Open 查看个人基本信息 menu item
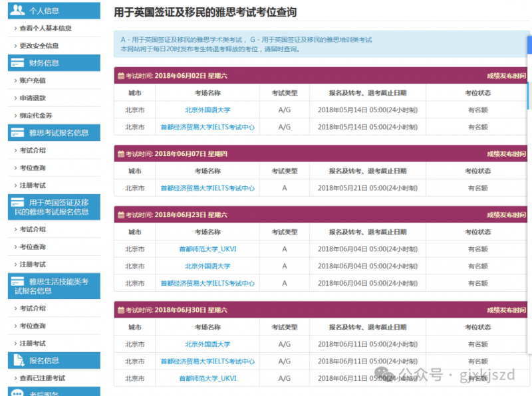The image size is (532, 396). [x=45, y=28]
